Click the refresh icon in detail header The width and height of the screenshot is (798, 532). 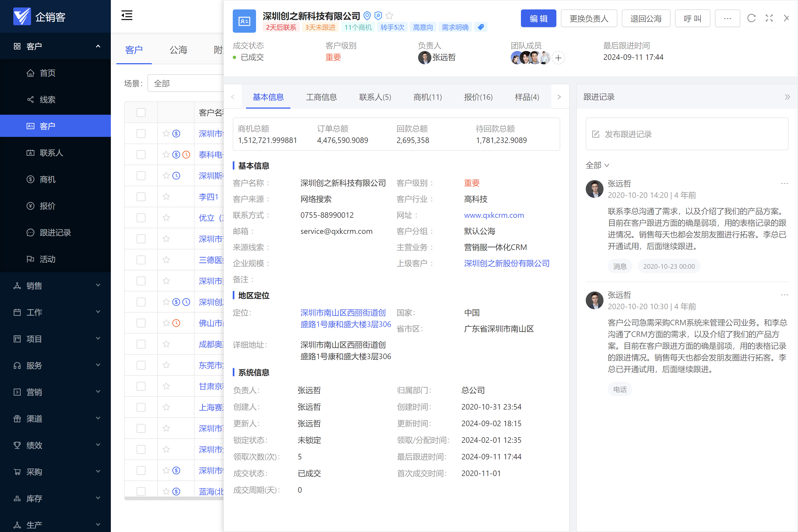point(751,18)
